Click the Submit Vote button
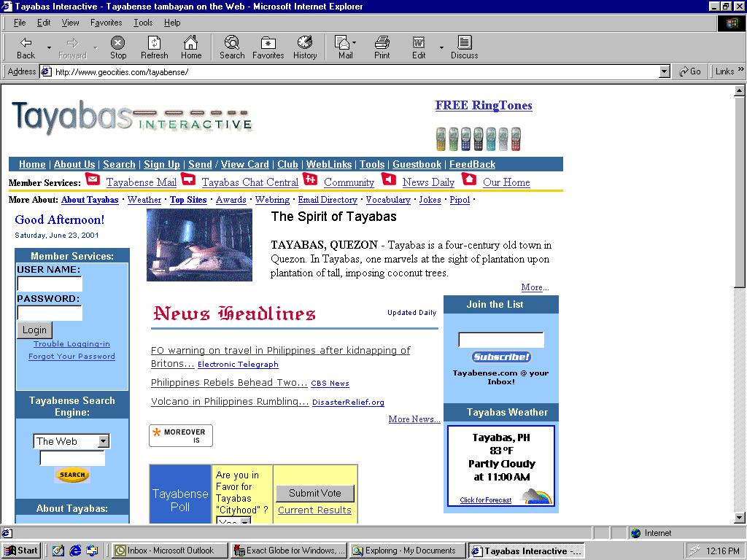Image resolution: width=747 pixels, height=560 pixels. [315, 494]
